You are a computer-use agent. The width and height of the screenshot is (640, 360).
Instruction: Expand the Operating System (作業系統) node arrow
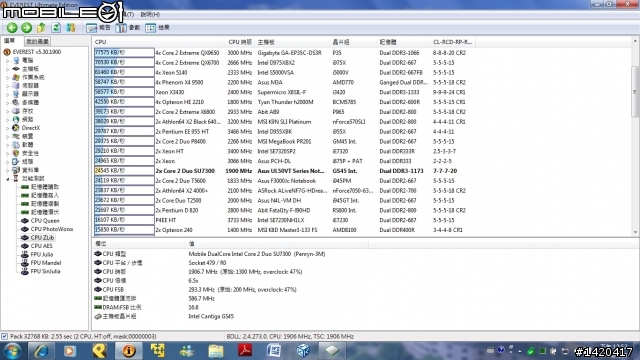tap(7, 77)
